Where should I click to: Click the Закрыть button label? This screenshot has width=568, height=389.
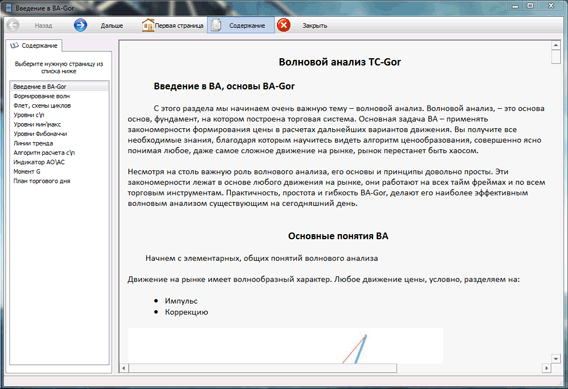point(315,26)
